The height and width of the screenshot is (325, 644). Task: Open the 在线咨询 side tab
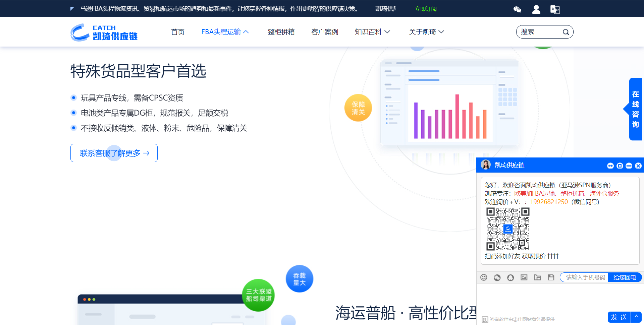635,109
